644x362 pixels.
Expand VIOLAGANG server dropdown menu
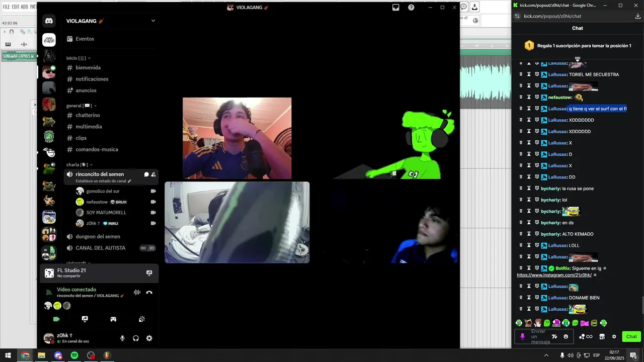click(153, 21)
